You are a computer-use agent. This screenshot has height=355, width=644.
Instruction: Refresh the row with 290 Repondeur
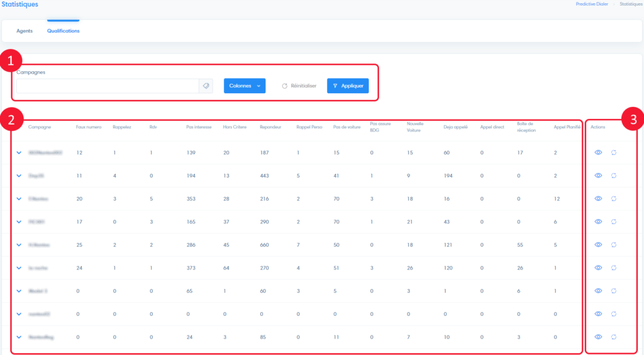coord(614,222)
